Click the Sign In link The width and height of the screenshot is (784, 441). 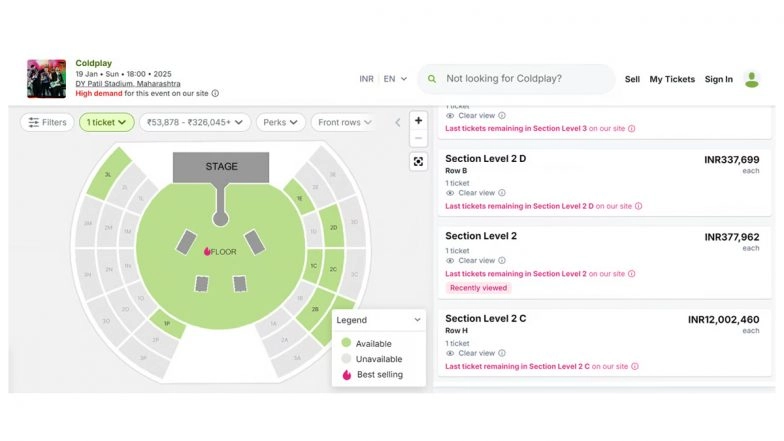click(718, 79)
